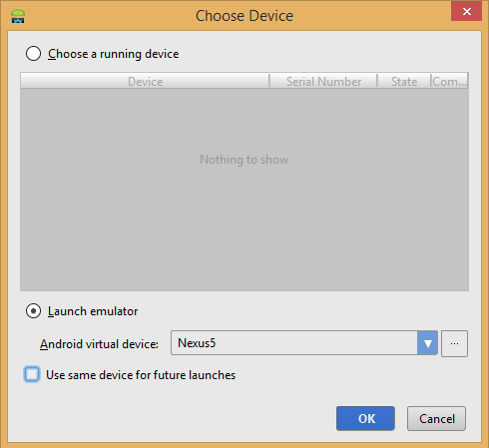Click the Launch emulator label text

coord(93,311)
